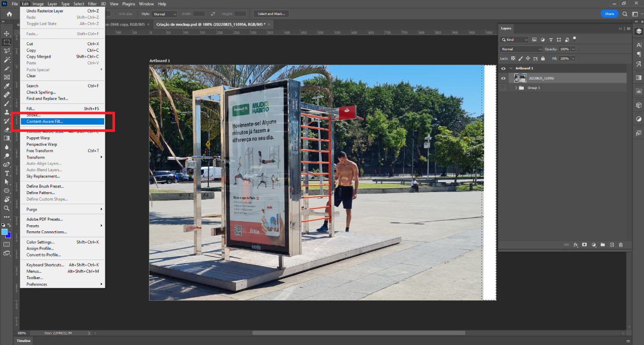Viewport: 644px width, 345px height.
Task: Hide the Artboard 1 visibility eye
Action: pyautogui.click(x=503, y=68)
